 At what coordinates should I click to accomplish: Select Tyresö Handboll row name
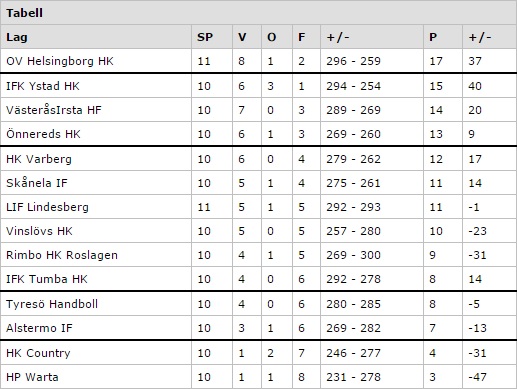coord(52,304)
